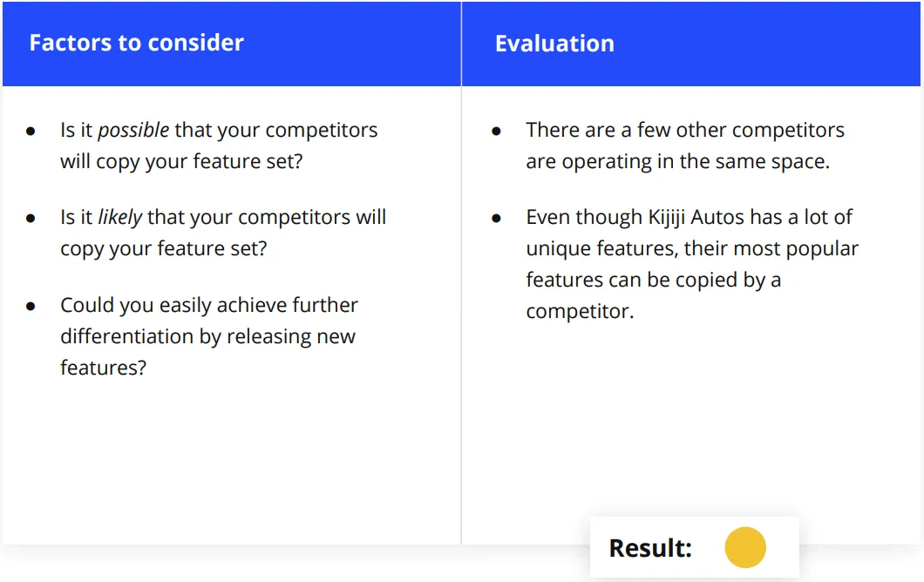Click 'are operating in the same space.'
This screenshot has height=582, width=924.
pos(677,161)
